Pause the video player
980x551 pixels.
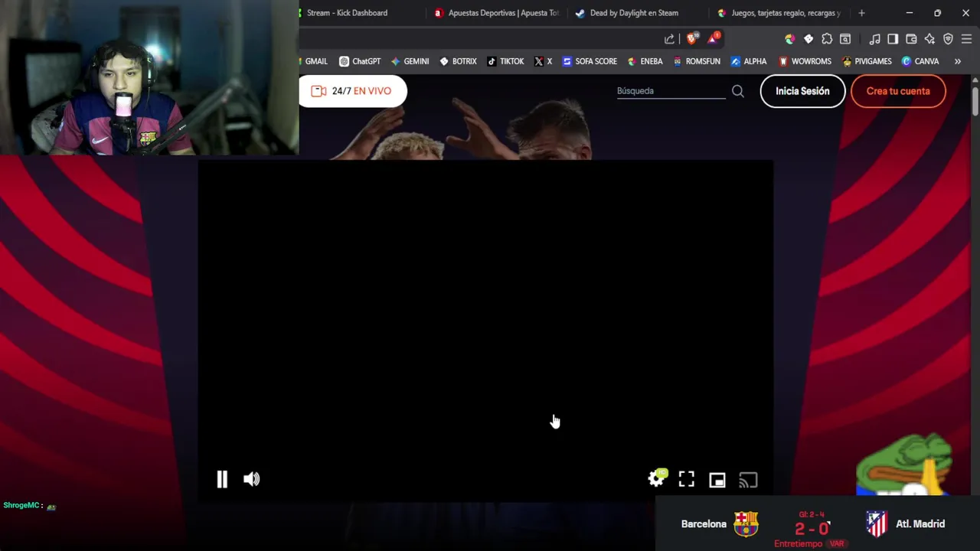[222, 479]
